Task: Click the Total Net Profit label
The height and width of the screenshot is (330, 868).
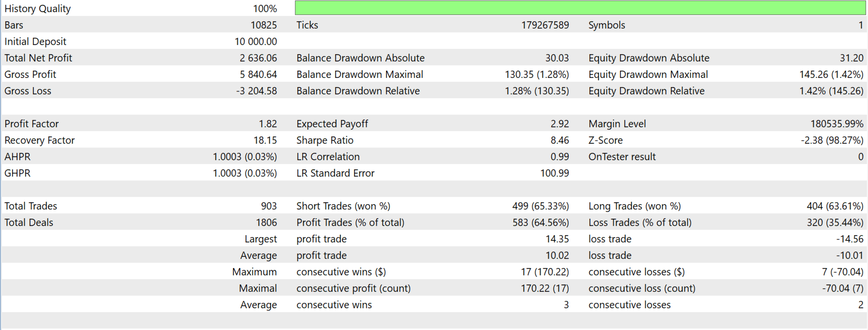Action: (38, 58)
